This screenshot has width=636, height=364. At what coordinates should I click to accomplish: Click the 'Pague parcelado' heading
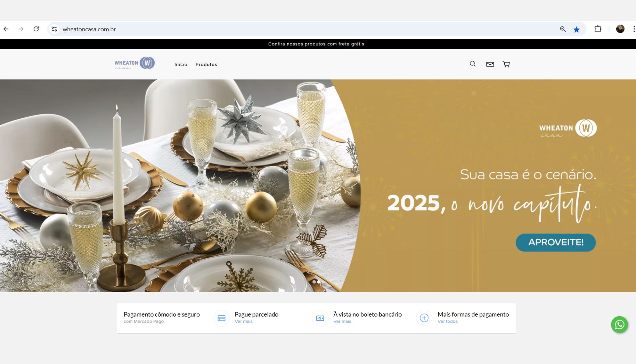coord(257,314)
